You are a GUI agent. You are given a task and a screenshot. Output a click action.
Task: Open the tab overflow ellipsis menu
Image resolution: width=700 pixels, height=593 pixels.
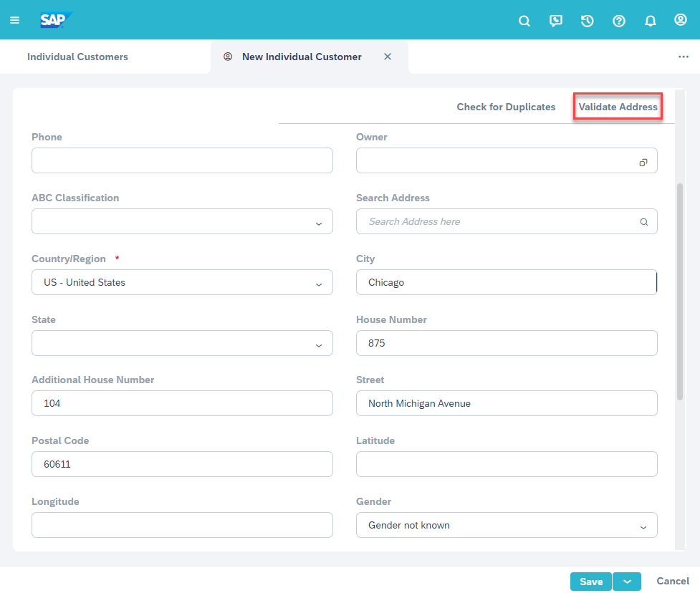pos(683,57)
